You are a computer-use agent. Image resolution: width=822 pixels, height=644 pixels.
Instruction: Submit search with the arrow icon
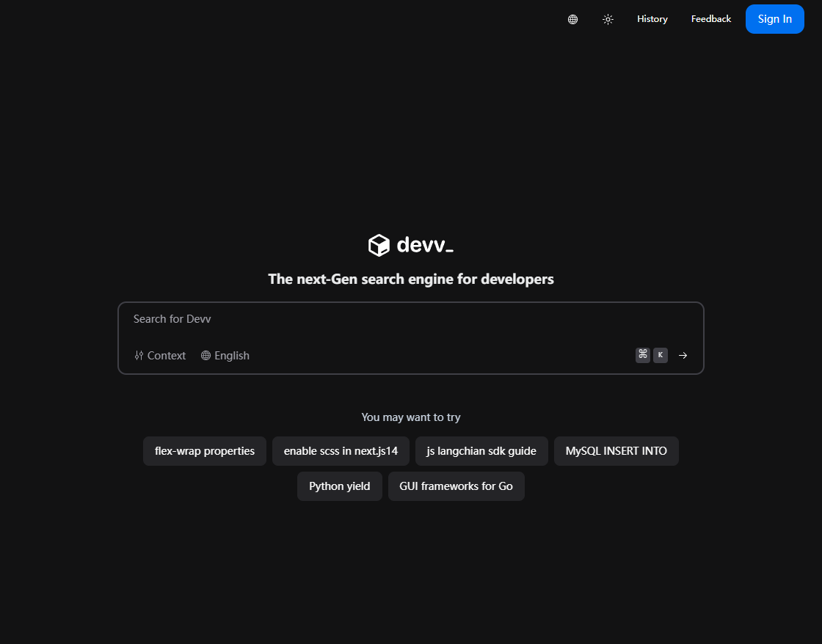683,355
